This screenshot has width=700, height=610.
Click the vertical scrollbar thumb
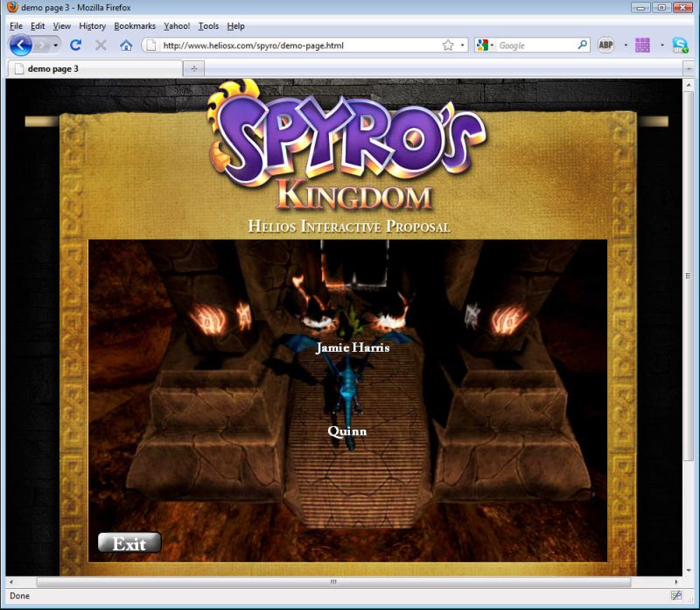point(689,277)
